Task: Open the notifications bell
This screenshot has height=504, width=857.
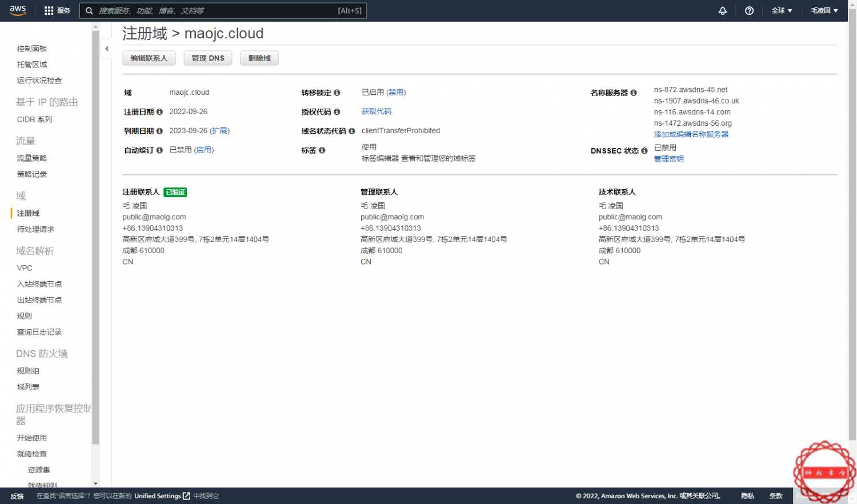Action: pyautogui.click(x=723, y=10)
